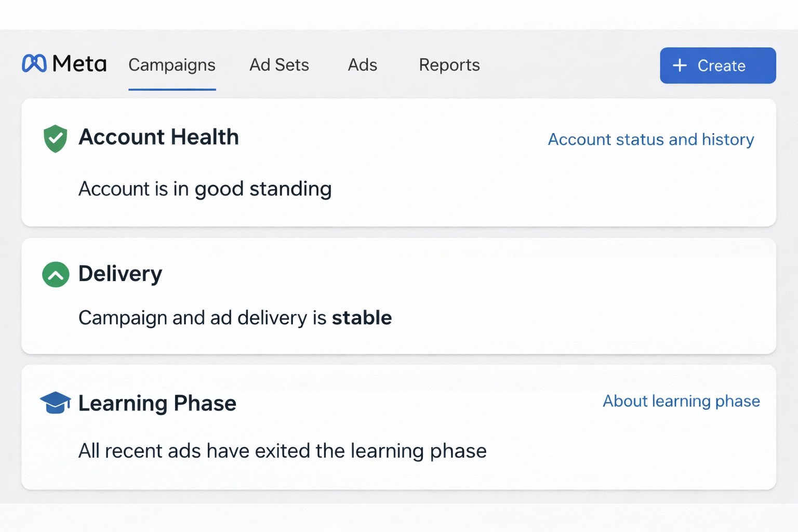Click 'Account is in good standing' text
Viewport: 798px width, 532px height.
[x=205, y=189]
